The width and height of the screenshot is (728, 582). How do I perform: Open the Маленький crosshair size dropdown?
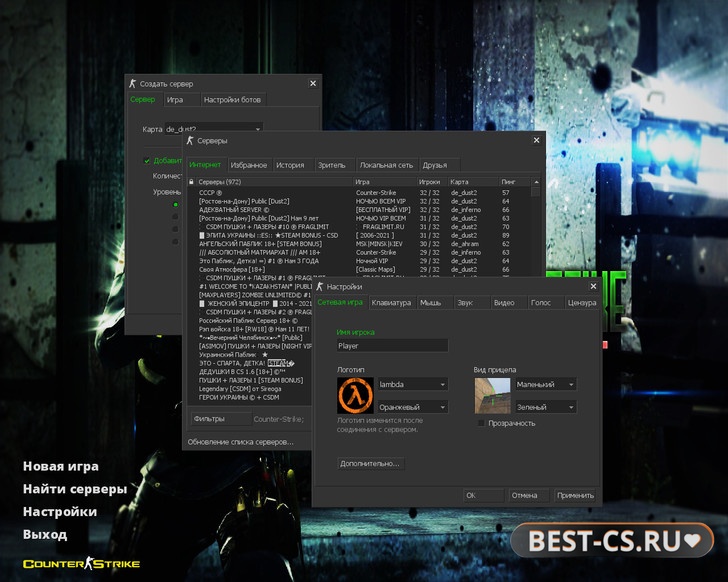point(546,384)
